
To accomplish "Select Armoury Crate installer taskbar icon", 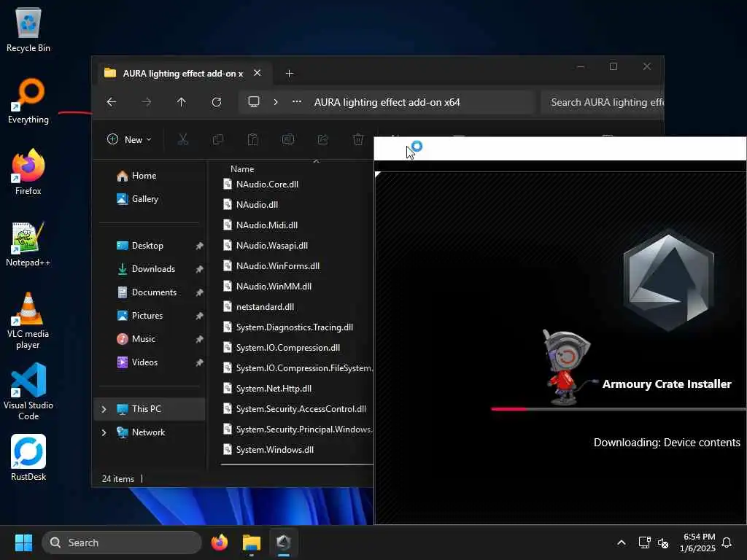I will [x=284, y=542].
